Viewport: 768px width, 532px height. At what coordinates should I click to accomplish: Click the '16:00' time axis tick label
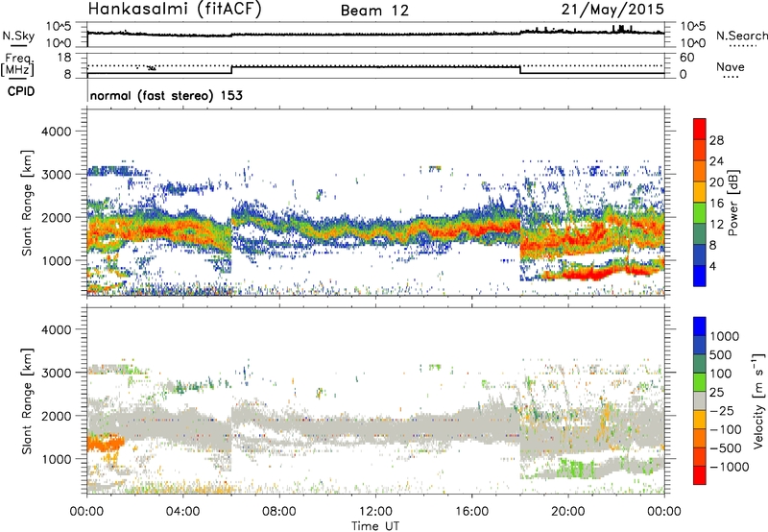click(x=471, y=512)
